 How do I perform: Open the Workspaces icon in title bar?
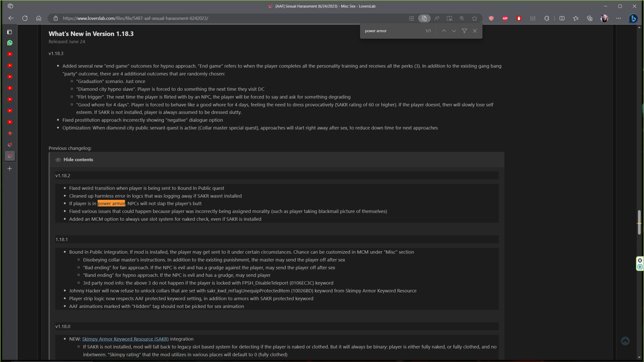pos(10,6)
